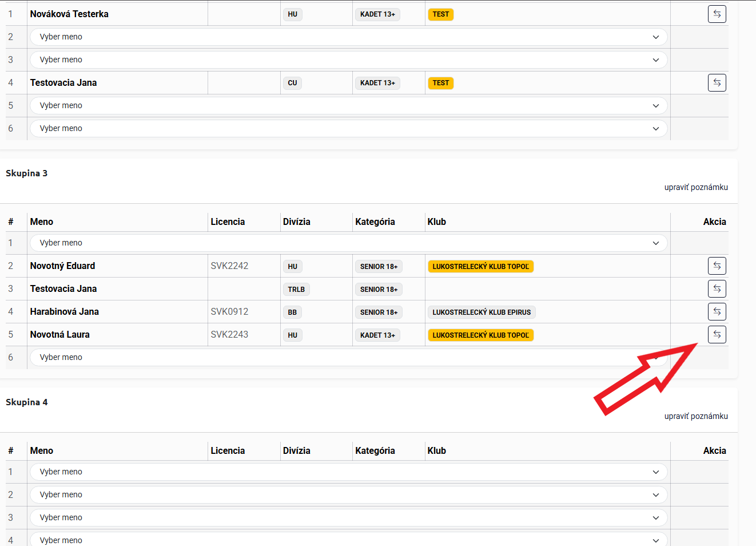
Task: Open 'Vyber meno' dropdown in Skupina 4 row 1
Action: 348,472
